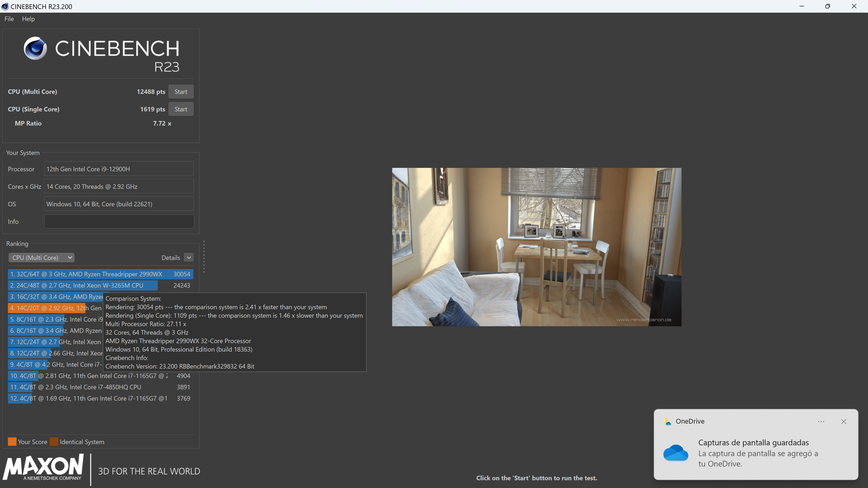This screenshot has height=488, width=868.
Task: Open the CPU (Multi Core) ranking dropdown
Action: (41, 258)
